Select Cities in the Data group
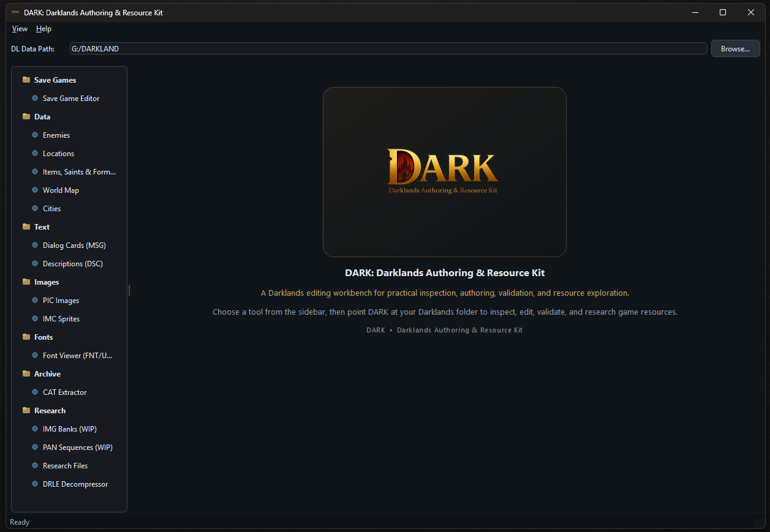The image size is (770, 532). click(x=51, y=209)
